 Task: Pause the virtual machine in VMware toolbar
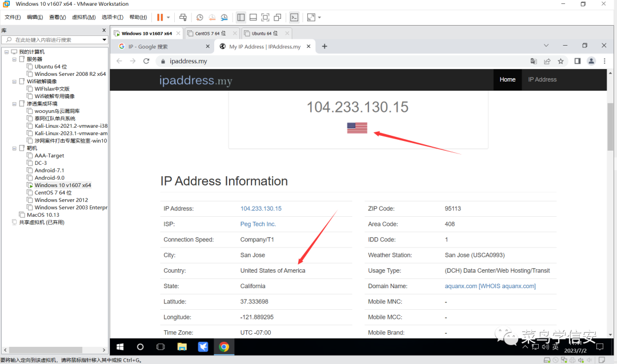(x=160, y=17)
